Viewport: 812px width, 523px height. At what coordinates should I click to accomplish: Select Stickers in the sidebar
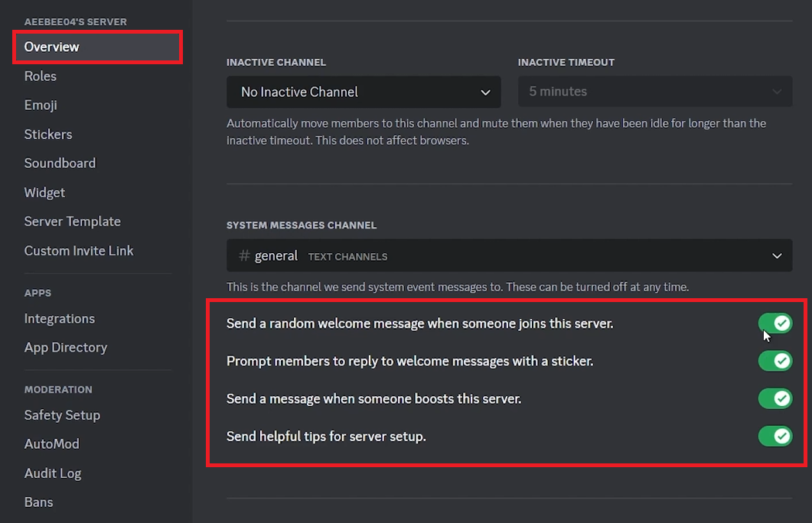pyautogui.click(x=48, y=134)
